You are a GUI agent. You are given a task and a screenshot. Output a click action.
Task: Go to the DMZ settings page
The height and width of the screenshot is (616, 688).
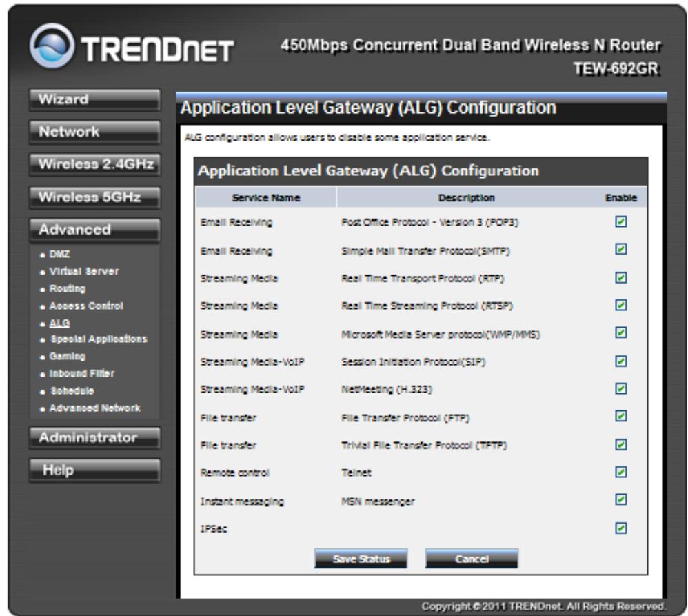click(x=59, y=255)
